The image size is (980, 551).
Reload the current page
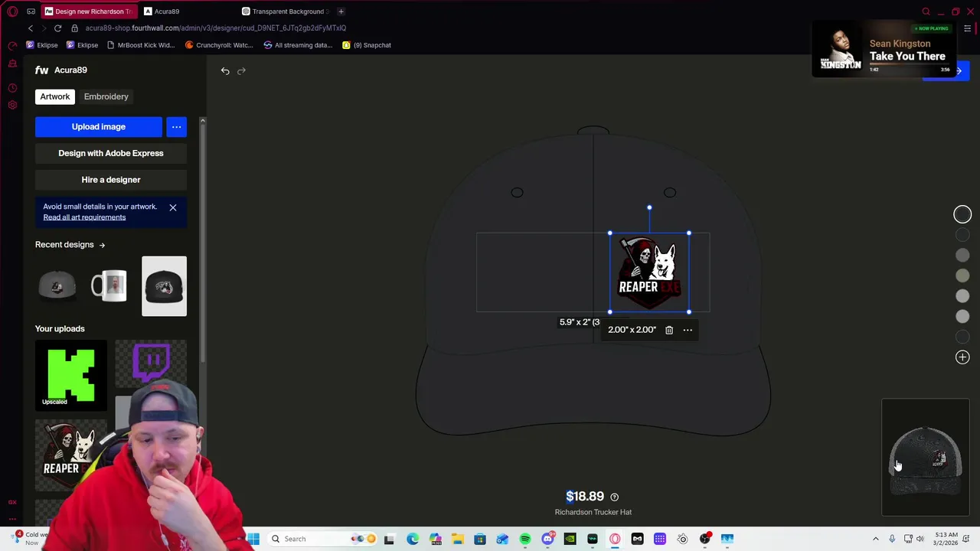pos(57,28)
